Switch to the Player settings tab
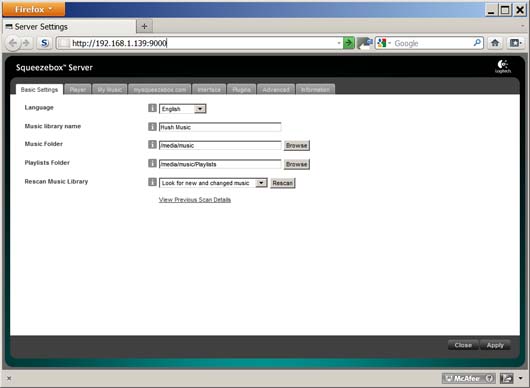Screen dimensions: 530x388 coord(78,90)
